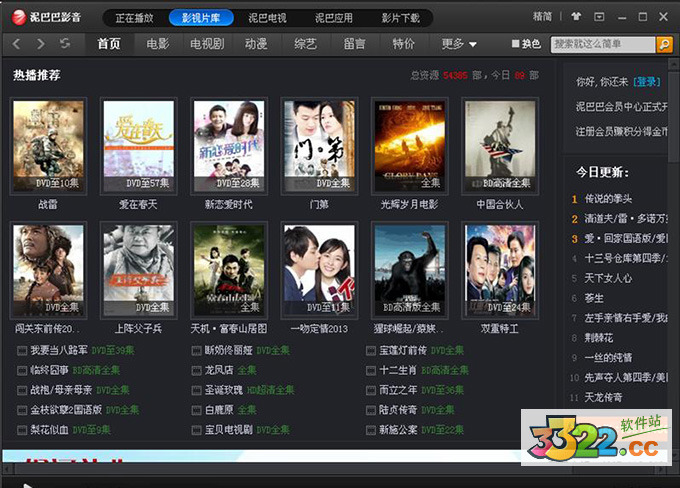This screenshot has height=488, width=680.
Task: Open 天下女人心 in today's updates
Action: tap(608, 278)
